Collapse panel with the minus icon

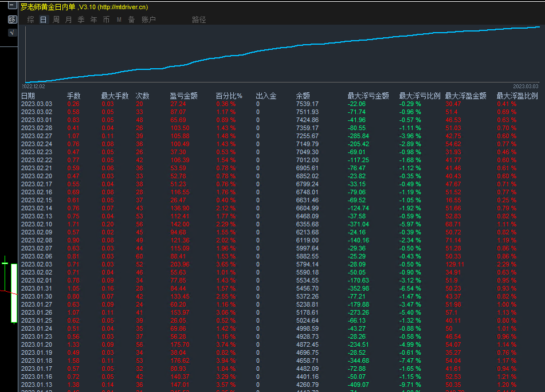tap(12, 5)
